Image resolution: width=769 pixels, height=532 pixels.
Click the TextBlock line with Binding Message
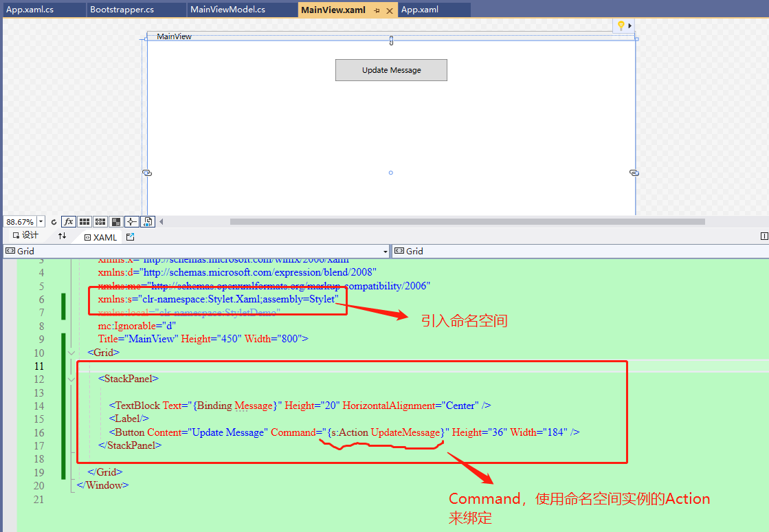click(300, 406)
